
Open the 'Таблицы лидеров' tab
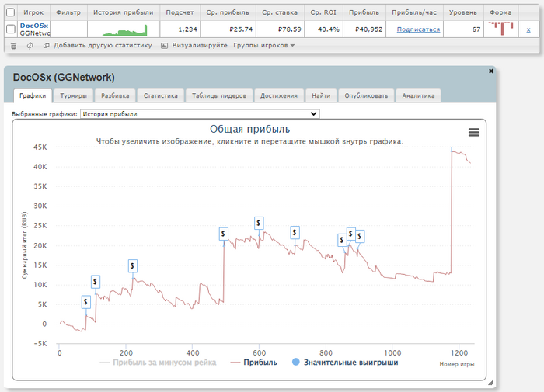219,96
